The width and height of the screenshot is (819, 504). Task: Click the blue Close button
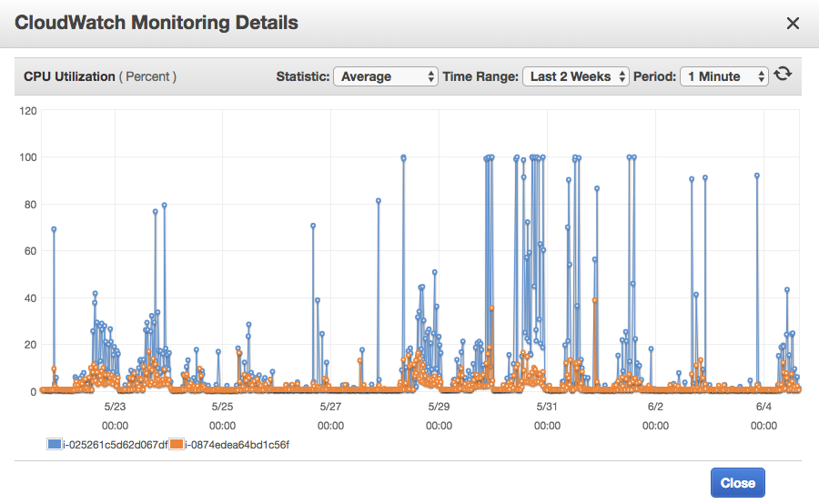tap(737, 482)
